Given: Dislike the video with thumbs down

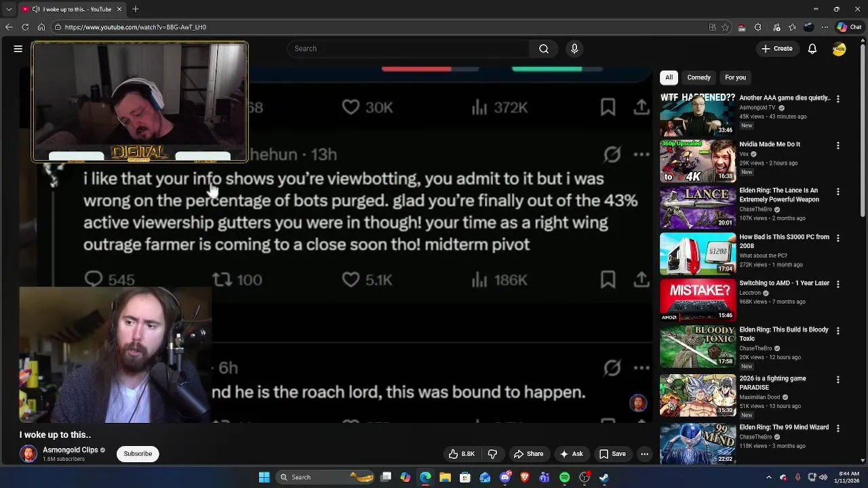Looking at the screenshot, I should (x=493, y=454).
